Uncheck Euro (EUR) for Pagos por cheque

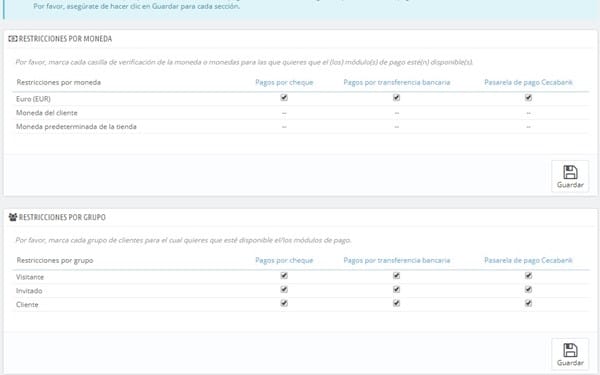284,98
